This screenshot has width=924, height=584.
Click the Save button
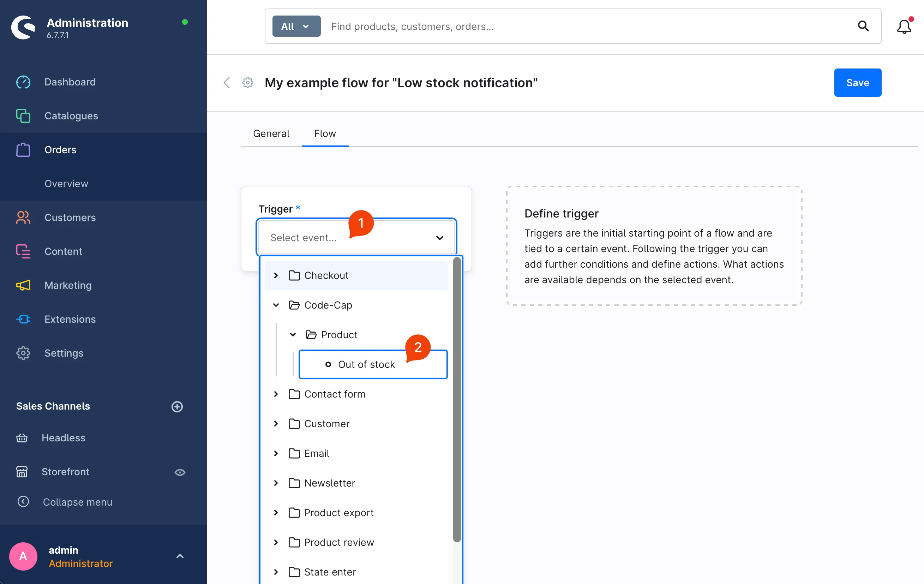click(x=857, y=83)
